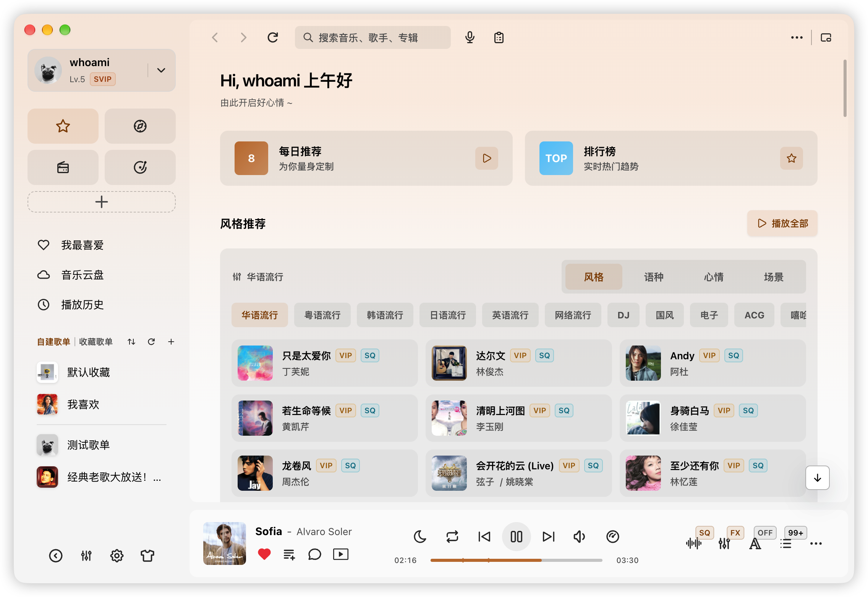This screenshot has height=597, width=868.
Task: Click 播放全部 play all button
Action: tap(782, 223)
